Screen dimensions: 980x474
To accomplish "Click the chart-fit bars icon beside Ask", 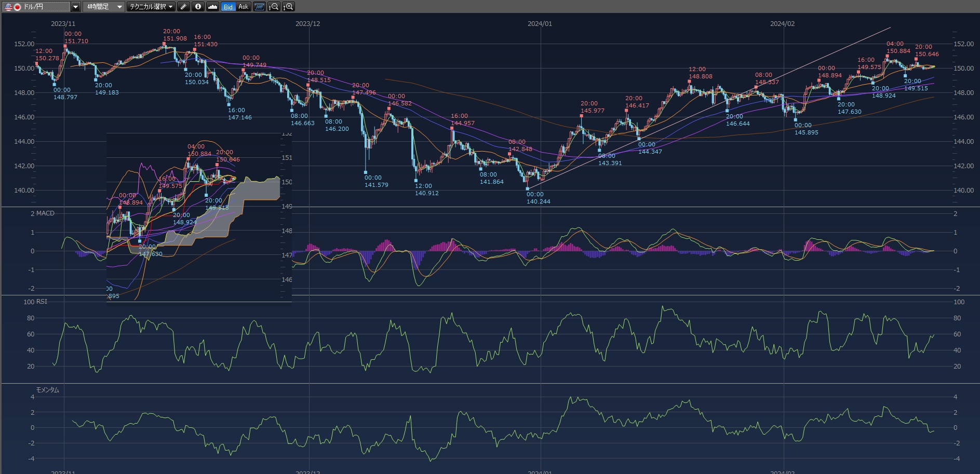I will pos(259,7).
